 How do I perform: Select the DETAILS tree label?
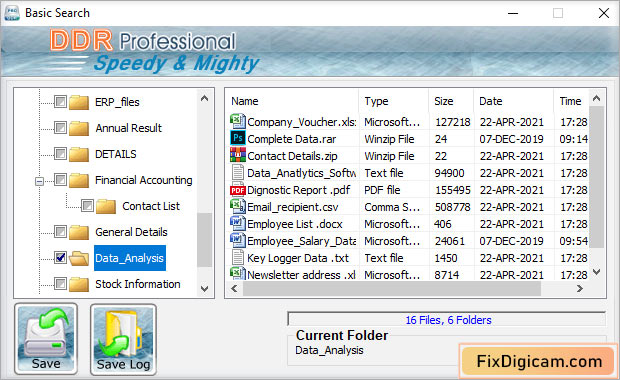coord(115,154)
